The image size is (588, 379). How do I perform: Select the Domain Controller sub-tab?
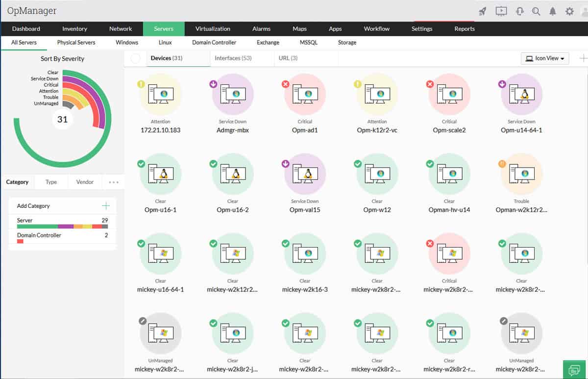214,43
